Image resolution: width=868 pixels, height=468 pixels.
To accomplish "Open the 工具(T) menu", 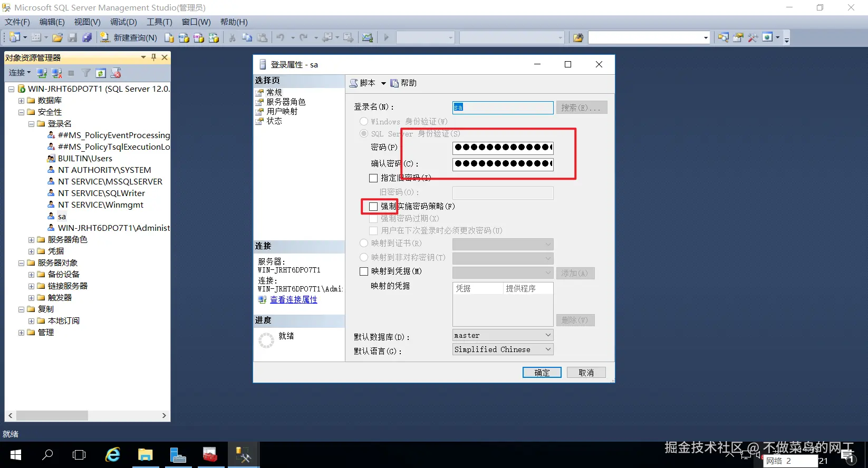I will pos(159,22).
